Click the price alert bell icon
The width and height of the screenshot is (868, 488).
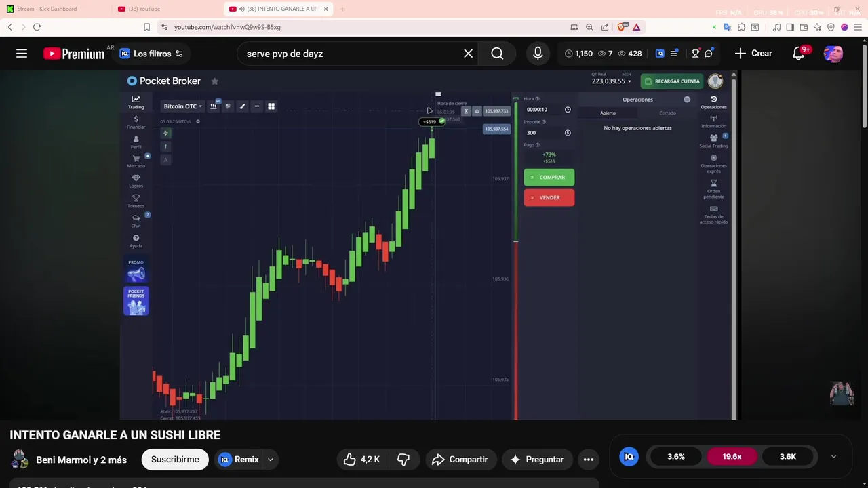tap(477, 111)
